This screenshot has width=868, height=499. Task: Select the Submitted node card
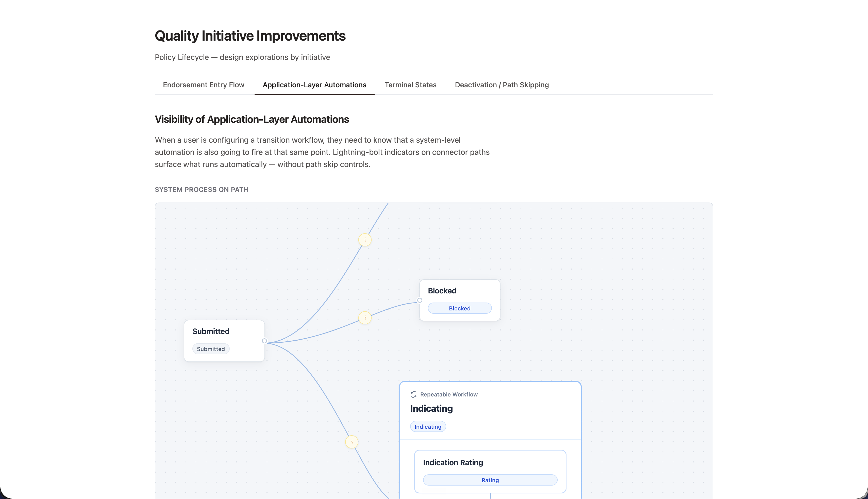(x=224, y=341)
